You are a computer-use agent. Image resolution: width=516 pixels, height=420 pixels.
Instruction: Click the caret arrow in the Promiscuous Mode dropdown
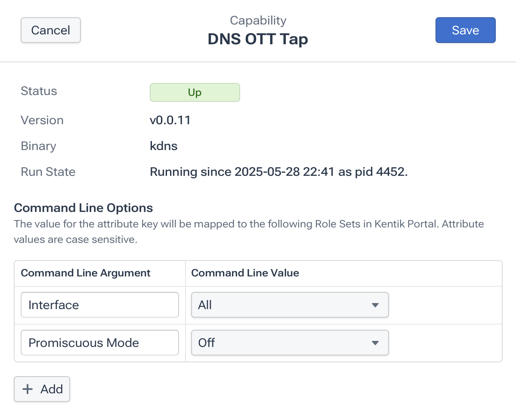[x=375, y=343]
